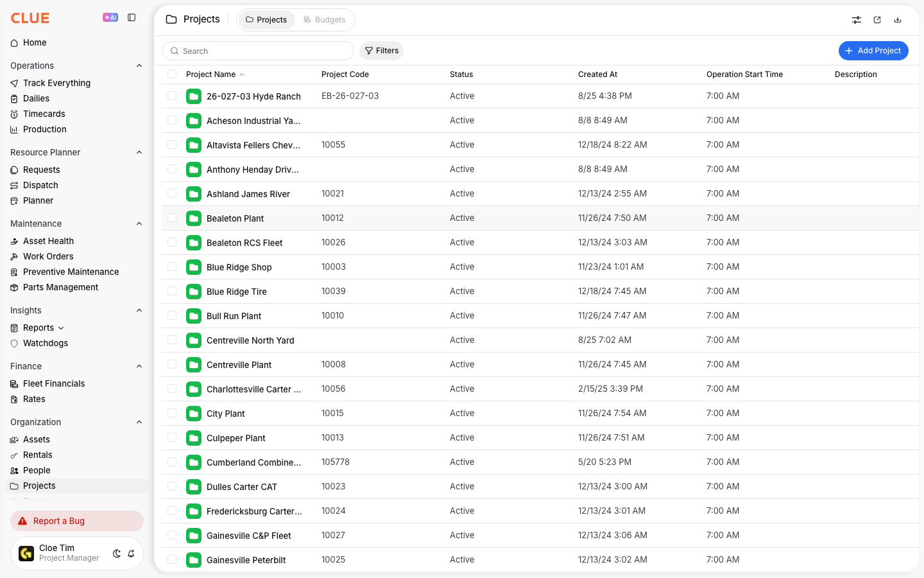This screenshot has width=924, height=578.
Task: Check the City Plant row checkbox
Action: tap(172, 413)
